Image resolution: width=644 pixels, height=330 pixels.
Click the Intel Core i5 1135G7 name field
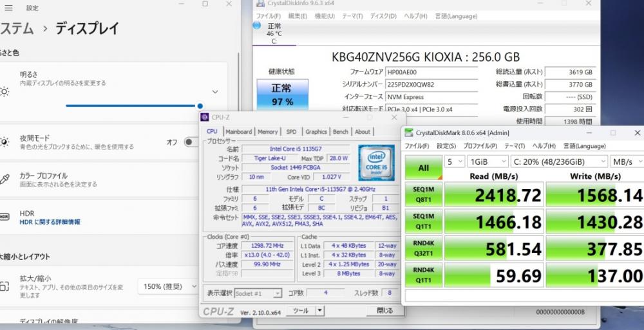coord(296,149)
